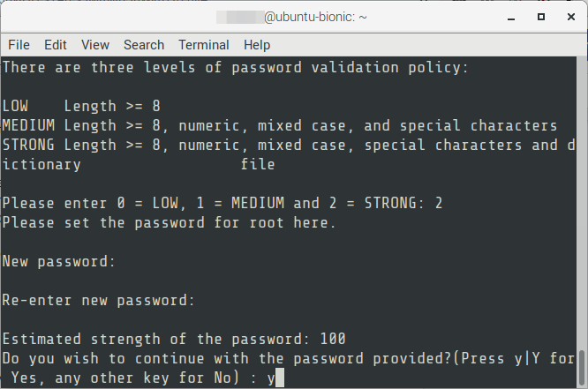The image size is (588, 389).
Task: Open the Search menu
Action: (144, 45)
